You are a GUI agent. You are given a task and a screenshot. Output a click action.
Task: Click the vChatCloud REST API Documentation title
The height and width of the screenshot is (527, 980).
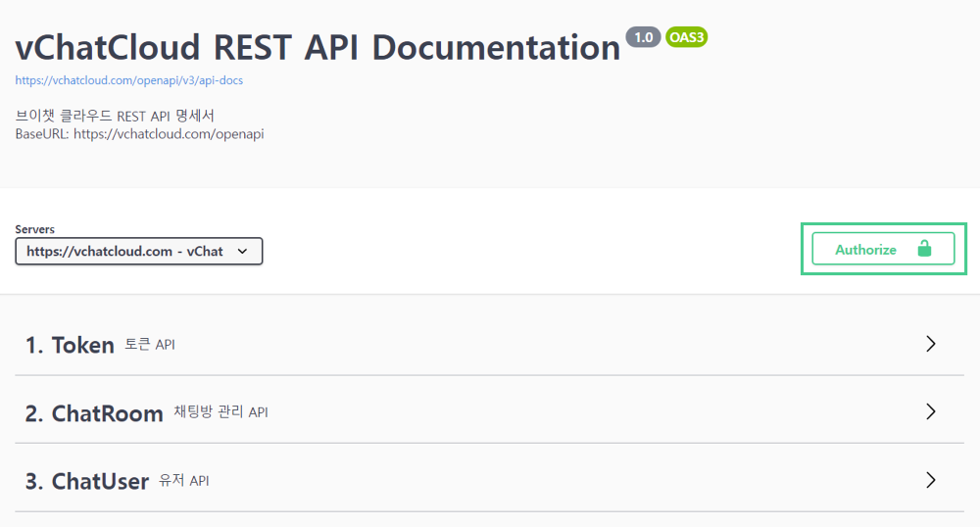point(318,47)
